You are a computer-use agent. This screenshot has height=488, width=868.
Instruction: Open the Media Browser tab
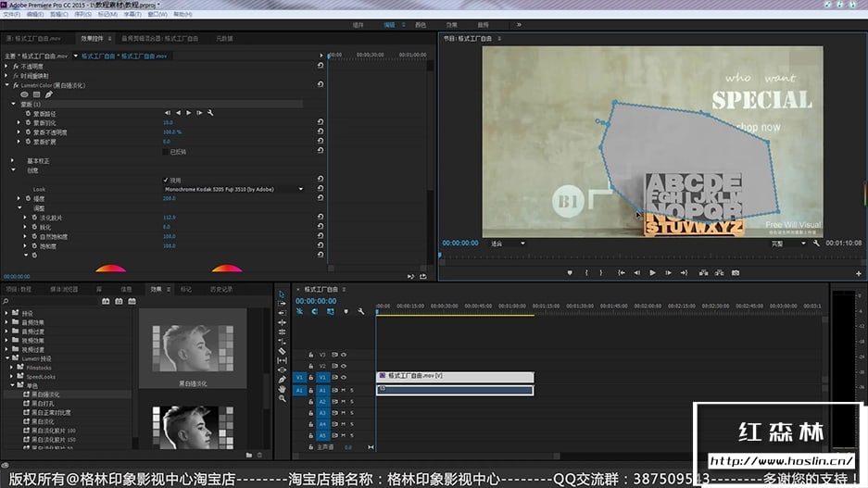64,289
